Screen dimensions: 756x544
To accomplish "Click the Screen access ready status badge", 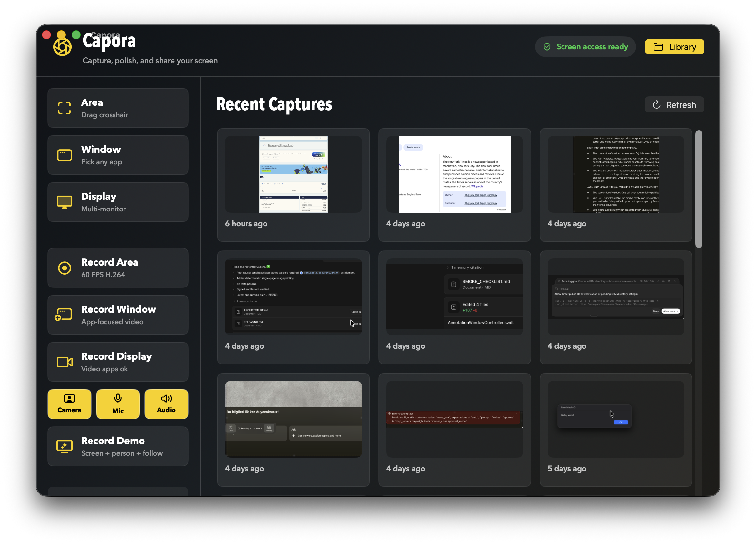I will point(585,47).
